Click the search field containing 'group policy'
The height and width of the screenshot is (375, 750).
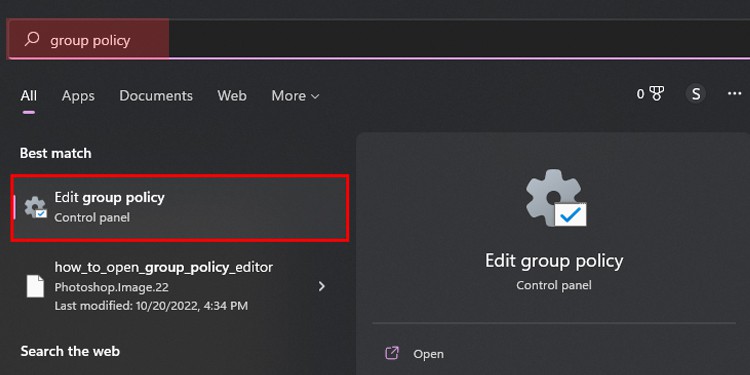point(379,39)
